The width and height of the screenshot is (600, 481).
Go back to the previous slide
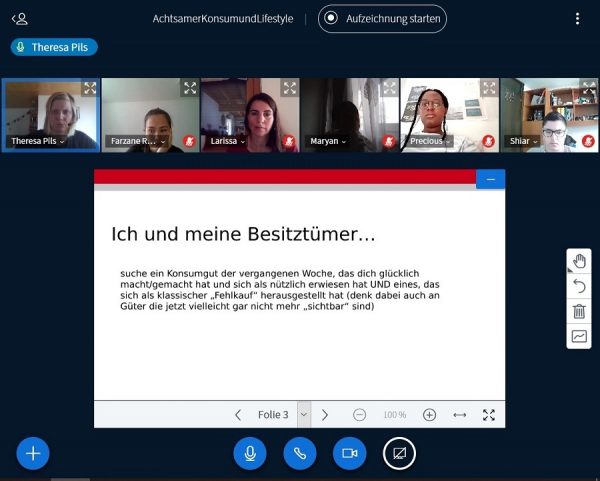(238, 415)
